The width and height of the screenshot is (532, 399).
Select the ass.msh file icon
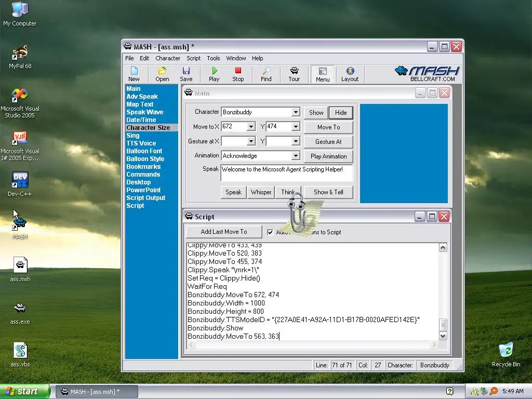click(x=20, y=270)
